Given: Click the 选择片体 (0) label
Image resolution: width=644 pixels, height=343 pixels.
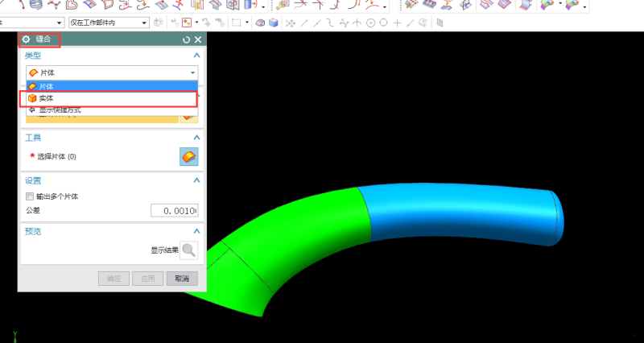Looking at the screenshot, I should click(56, 156).
